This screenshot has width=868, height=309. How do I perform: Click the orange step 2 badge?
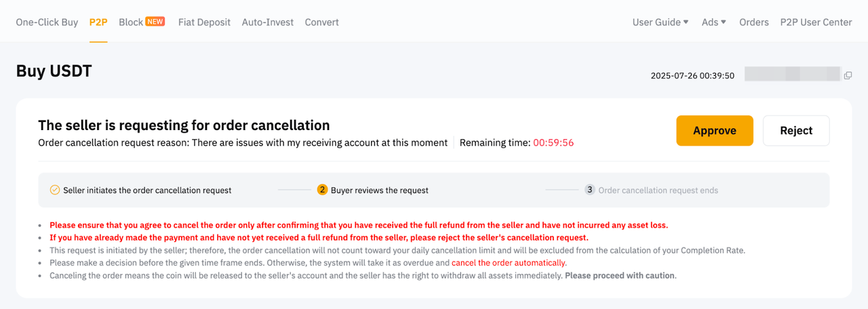(323, 190)
